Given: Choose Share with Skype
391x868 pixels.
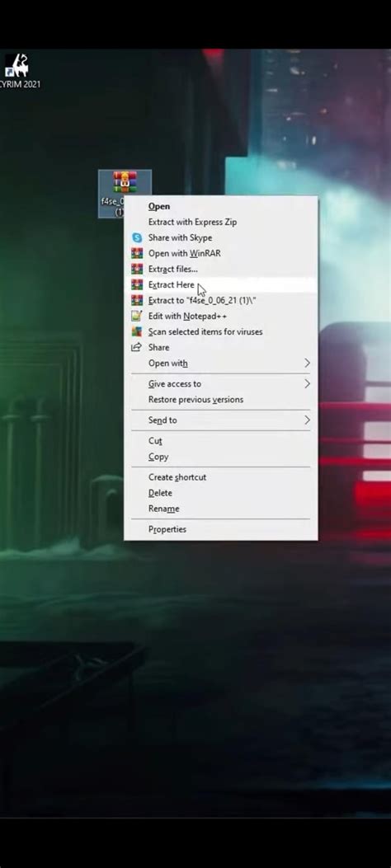Looking at the screenshot, I should [180, 237].
